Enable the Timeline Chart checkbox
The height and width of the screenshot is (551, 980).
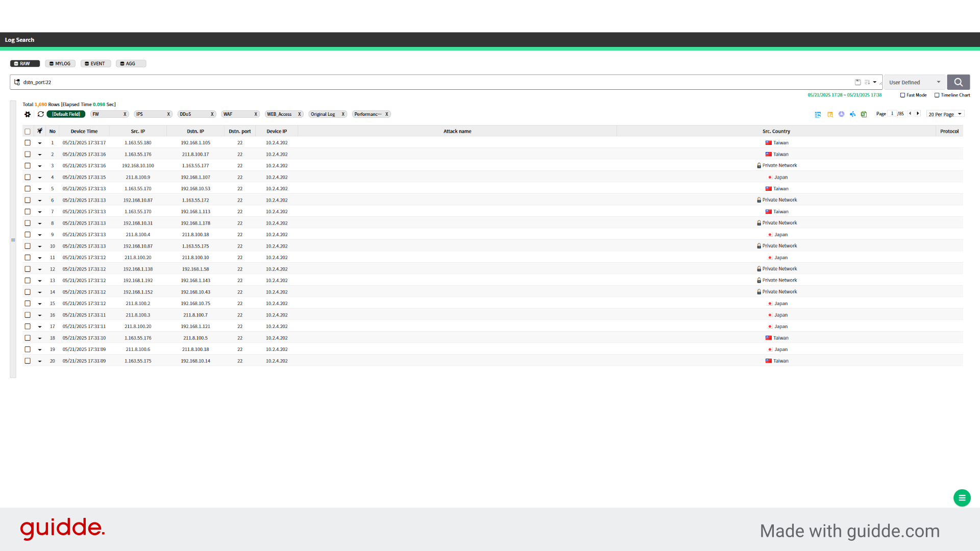pos(937,95)
